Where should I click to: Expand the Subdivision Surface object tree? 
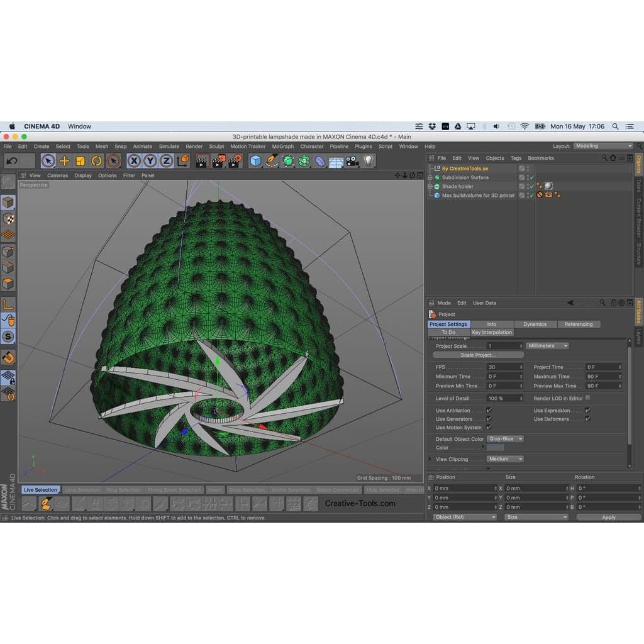(430, 177)
